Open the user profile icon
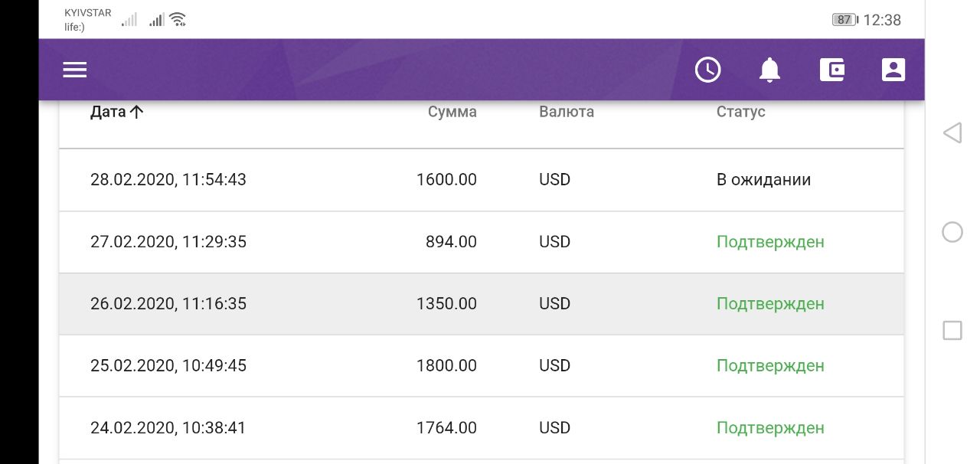 pos(893,70)
